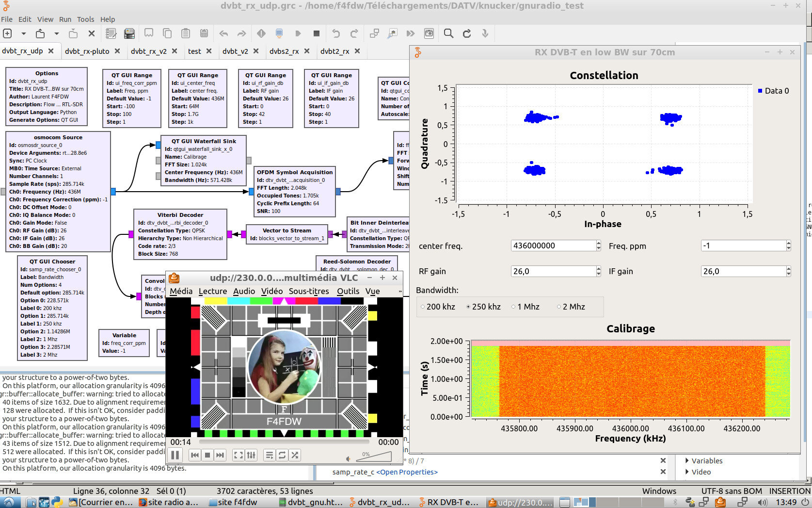Toggle VLC fullscreen video
Image resolution: width=812 pixels, height=508 pixels.
[238, 455]
